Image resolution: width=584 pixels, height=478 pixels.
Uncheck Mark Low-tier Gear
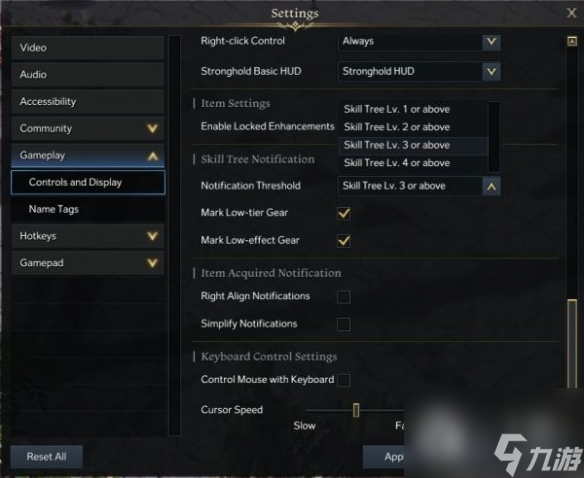pyautogui.click(x=343, y=213)
